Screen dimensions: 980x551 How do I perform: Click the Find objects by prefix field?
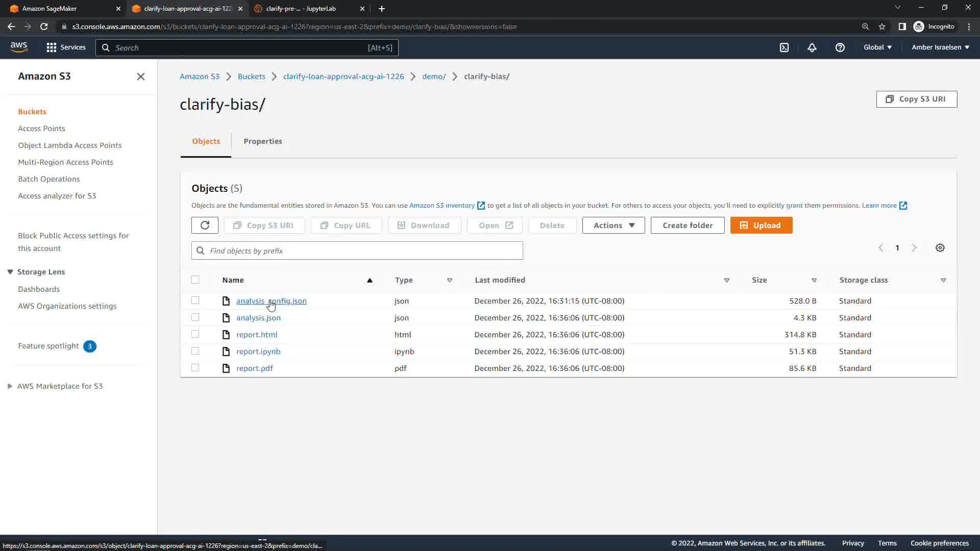pos(357,251)
